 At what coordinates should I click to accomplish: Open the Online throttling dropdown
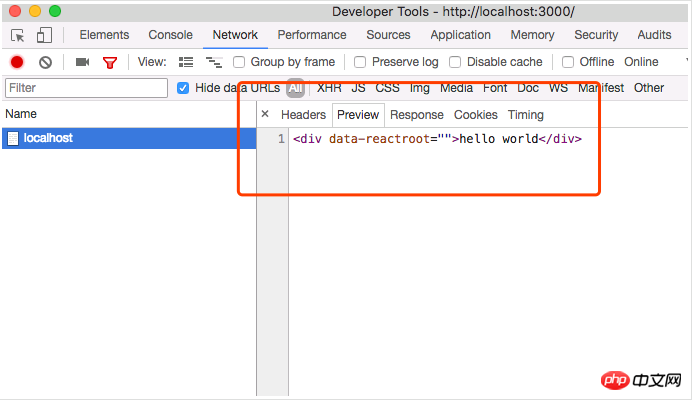click(x=641, y=62)
